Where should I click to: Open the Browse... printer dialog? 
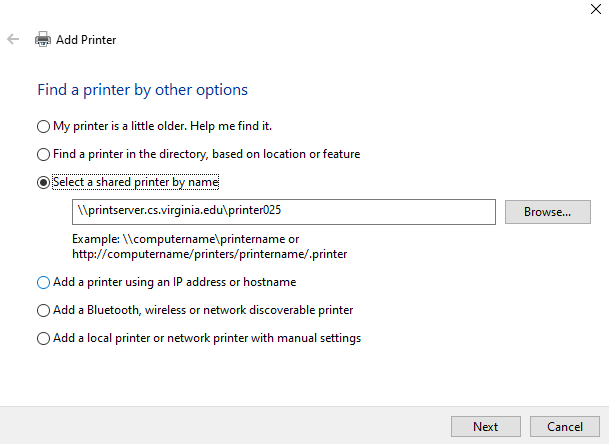pyautogui.click(x=547, y=212)
